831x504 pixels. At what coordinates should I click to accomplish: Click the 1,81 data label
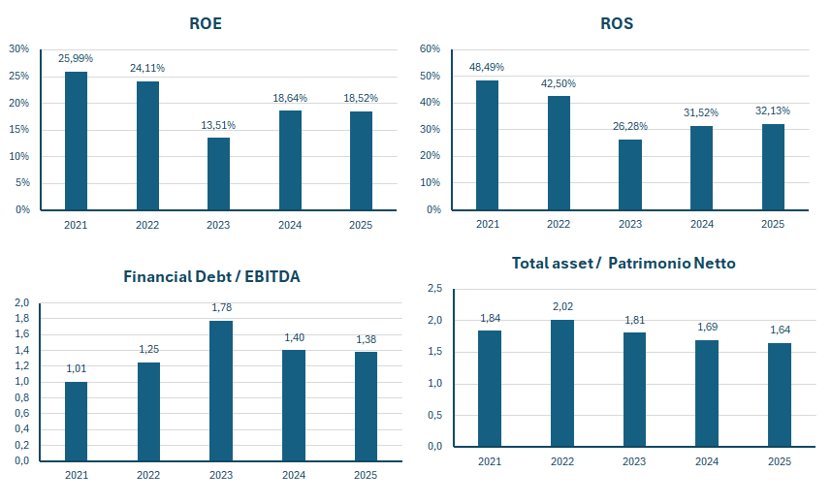point(635,321)
